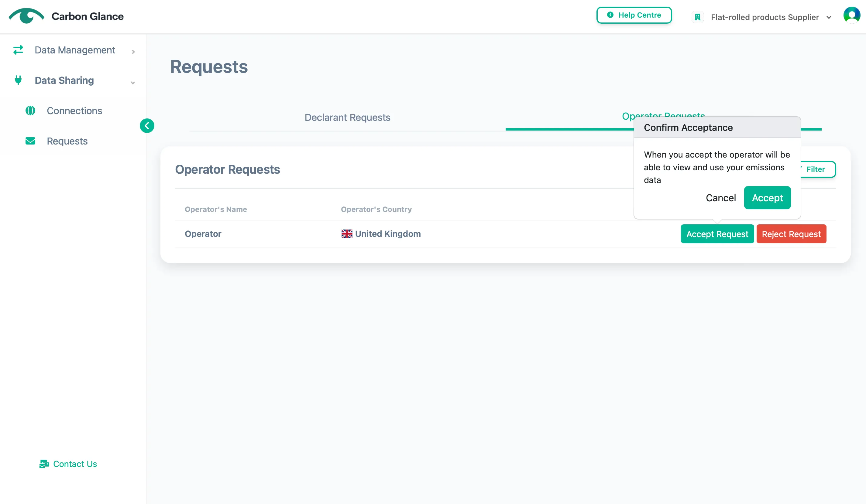Click the Carbon Glance brand name
The height and width of the screenshot is (504, 866).
(88, 16)
